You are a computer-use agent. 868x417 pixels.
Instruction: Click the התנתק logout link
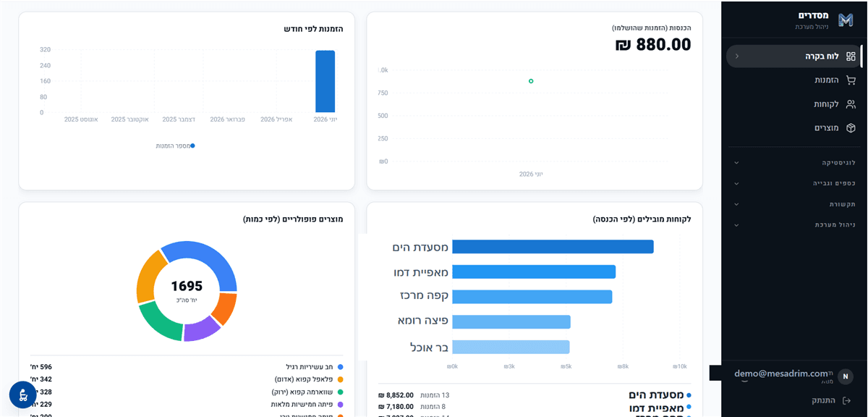pyautogui.click(x=824, y=400)
